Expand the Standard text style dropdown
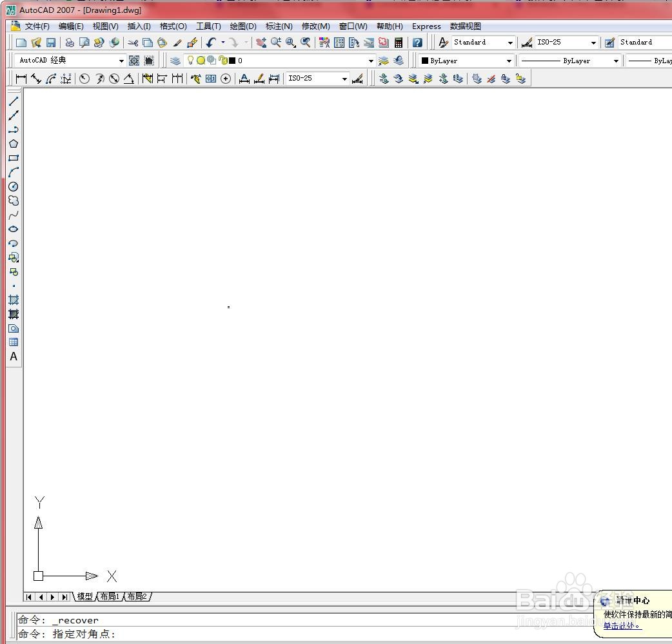 tap(510, 43)
